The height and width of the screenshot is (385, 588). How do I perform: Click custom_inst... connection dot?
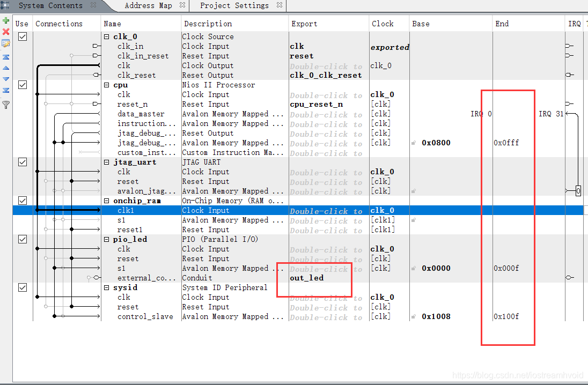(80, 152)
